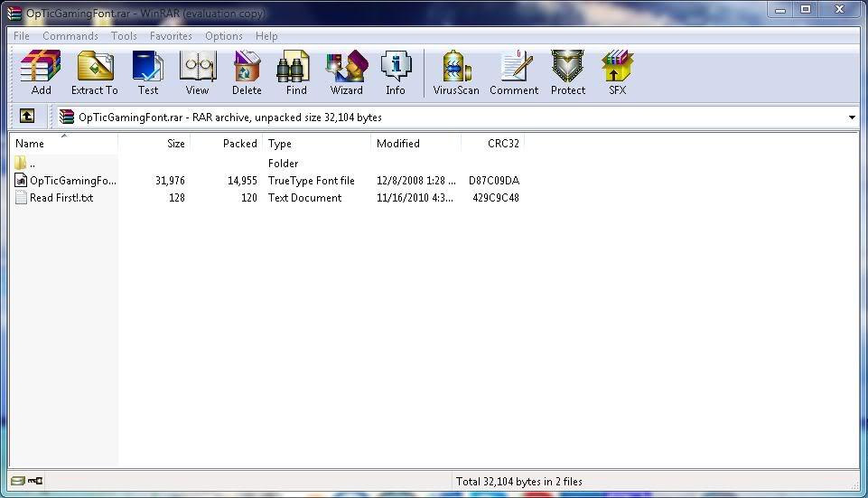Open the Favorites menu
Image resolution: width=868 pixels, height=498 pixels.
(x=171, y=36)
